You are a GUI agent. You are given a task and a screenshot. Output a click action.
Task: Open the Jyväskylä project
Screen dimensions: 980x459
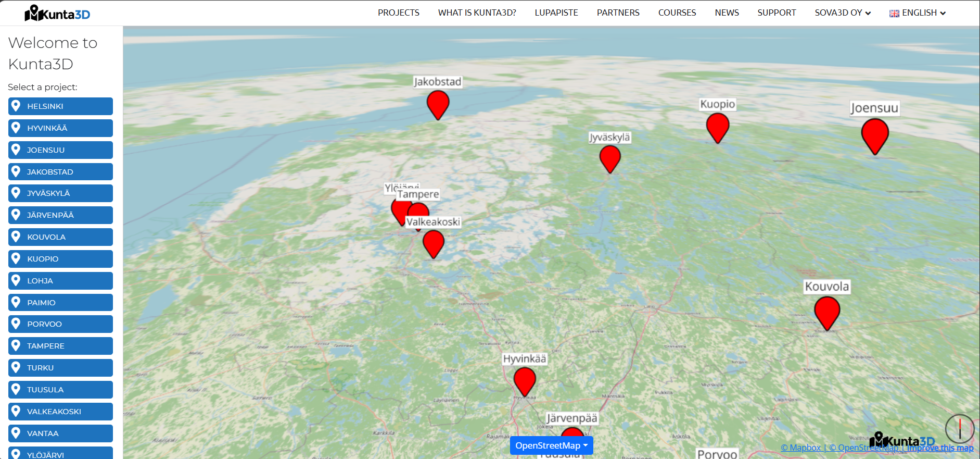[60, 193]
